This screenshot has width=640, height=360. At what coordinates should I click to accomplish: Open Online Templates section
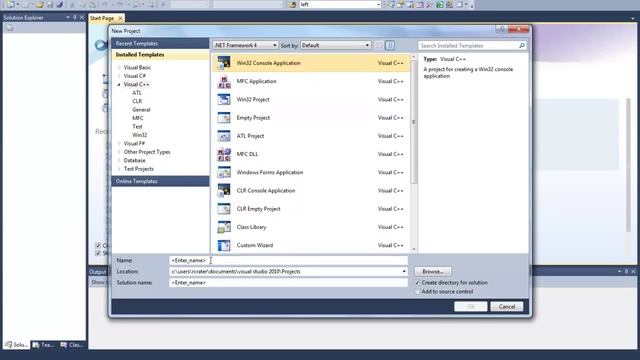(160, 181)
